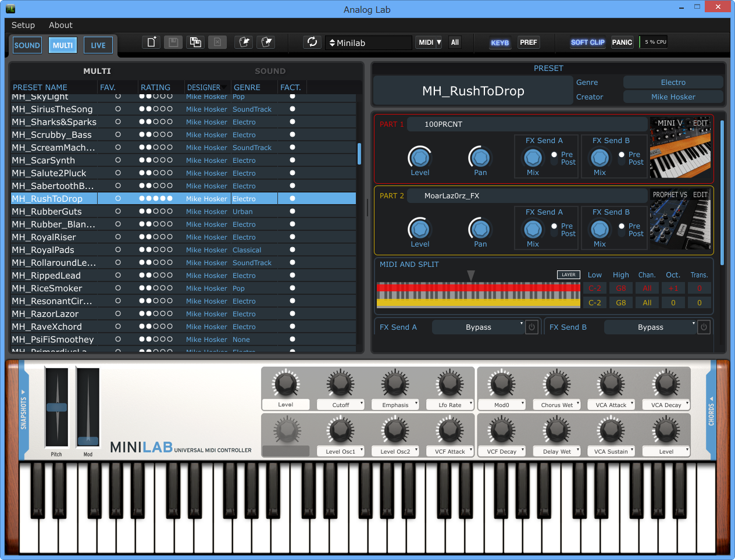The width and height of the screenshot is (735, 560).
Task: Click the Emphasis knob
Action: pyautogui.click(x=395, y=383)
